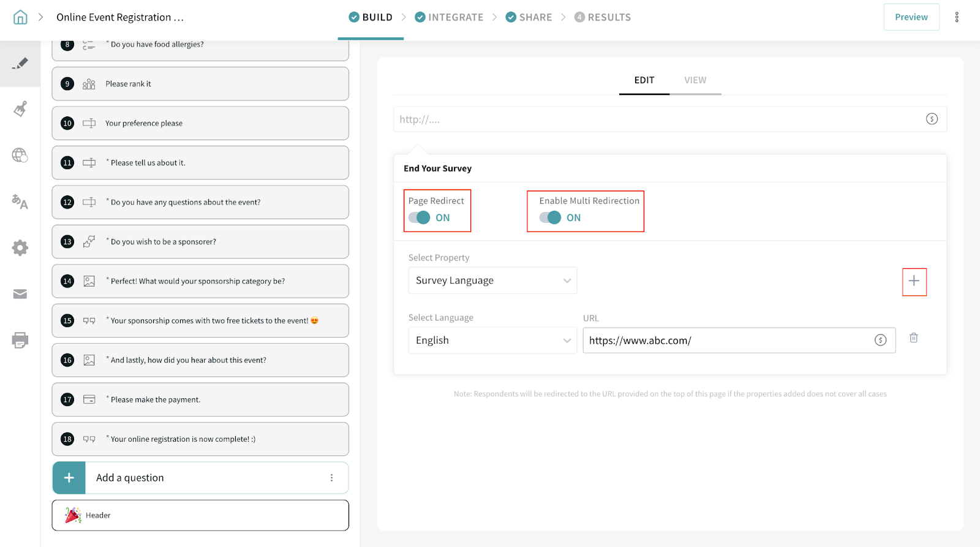Image resolution: width=980 pixels, height=547 pixels.
Task: Go to the INTEGRATE step
Action: (x=449, y=17)
